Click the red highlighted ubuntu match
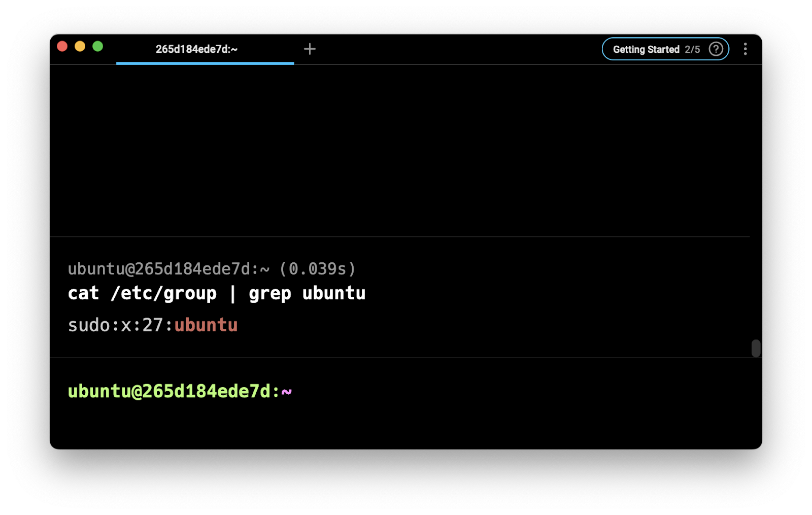 206,325
